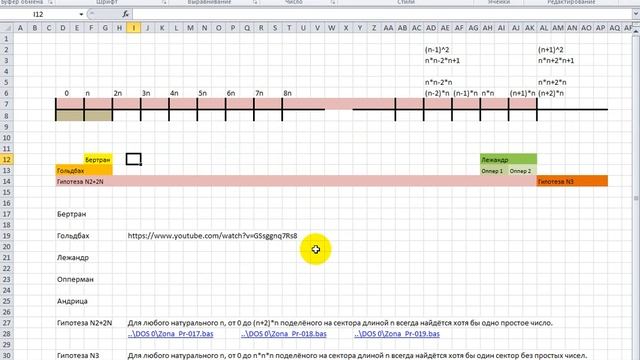Click the (n-2)*n label in row 6

437,93
